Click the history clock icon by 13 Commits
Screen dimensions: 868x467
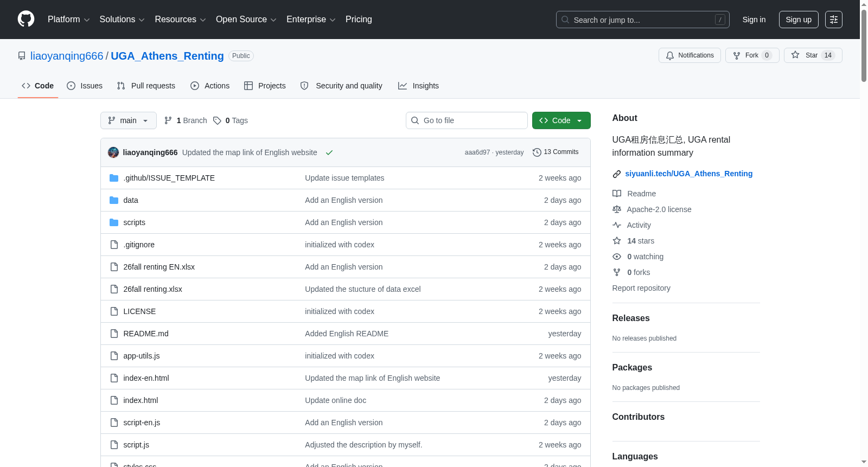pyautogui.click(x=537, y=152)
